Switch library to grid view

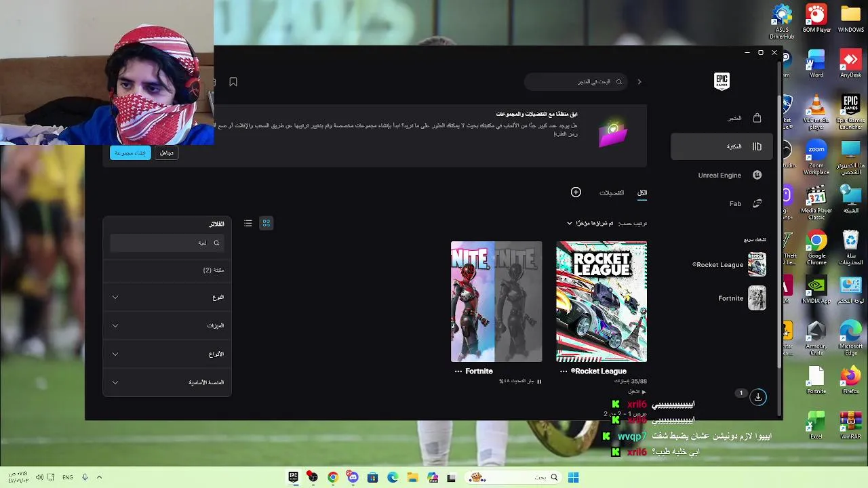click(x=267, y=223)
